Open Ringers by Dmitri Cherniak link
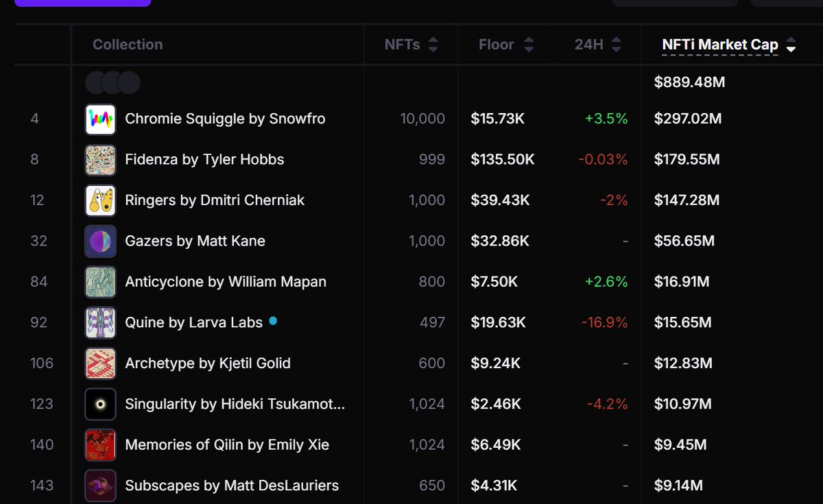Image resolution: width=823 pixels, height=504 pixels. (x=215, y=200)
